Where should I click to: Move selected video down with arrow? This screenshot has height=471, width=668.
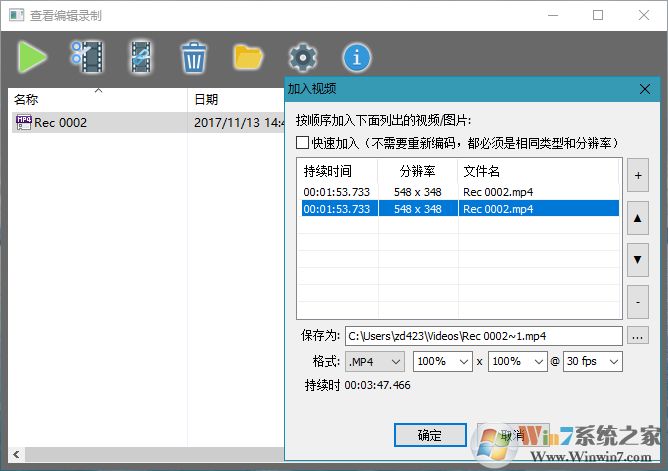[x=638, y=258]
